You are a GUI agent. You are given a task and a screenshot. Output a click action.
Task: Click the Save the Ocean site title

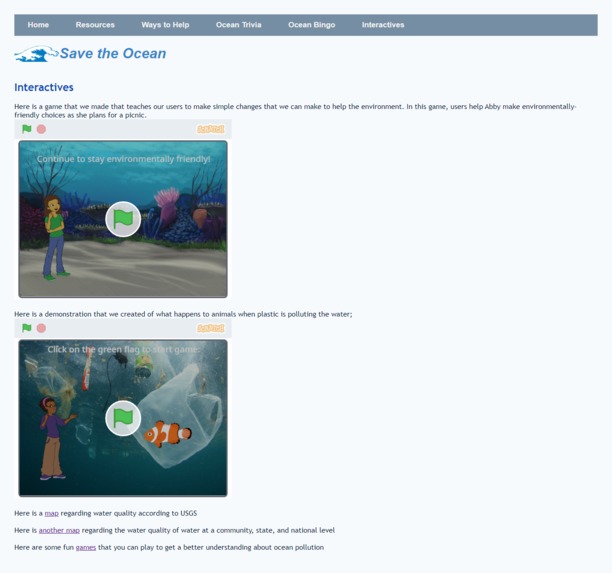point(113,53)
